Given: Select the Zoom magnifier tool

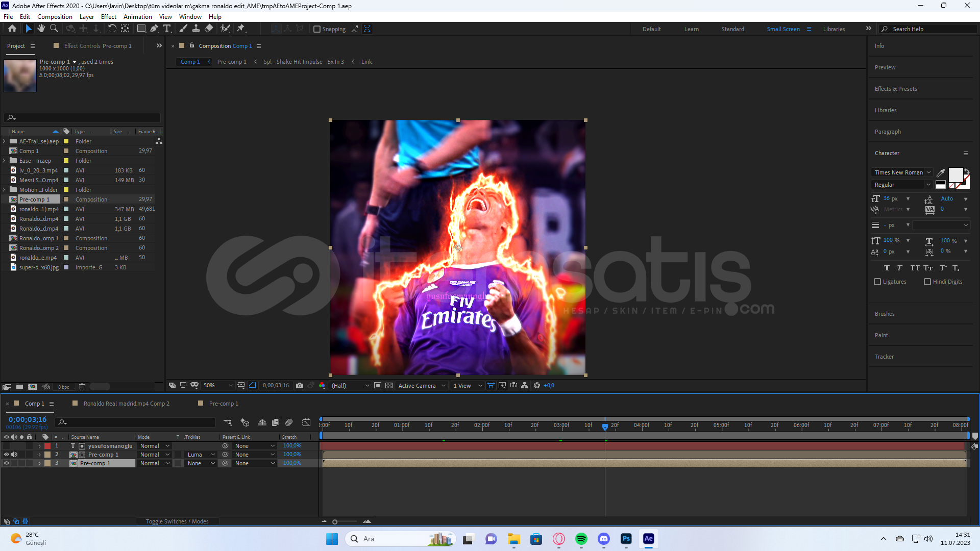Looking at the screenshot, I should pos(54,29).
